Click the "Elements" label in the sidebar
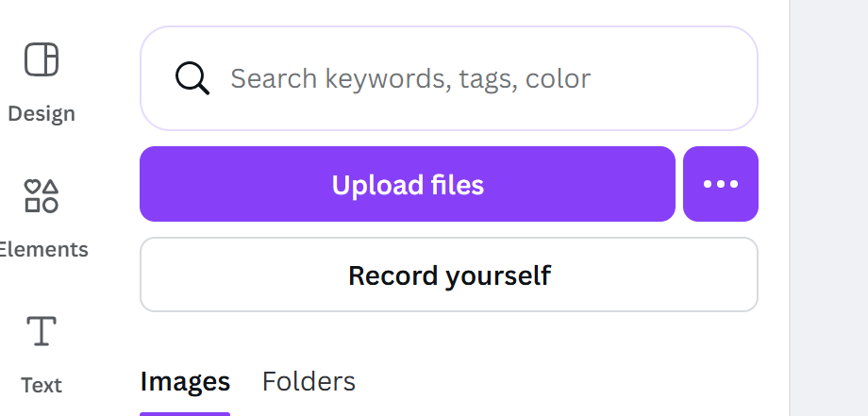This screenshot has width=868, height=416. pos(43,250)
